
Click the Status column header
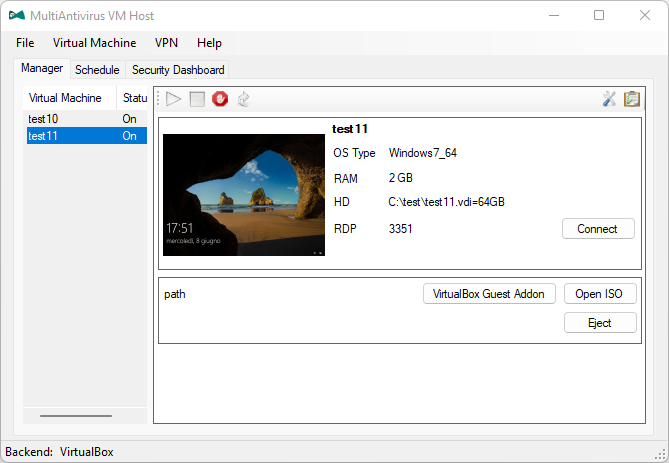132,98
